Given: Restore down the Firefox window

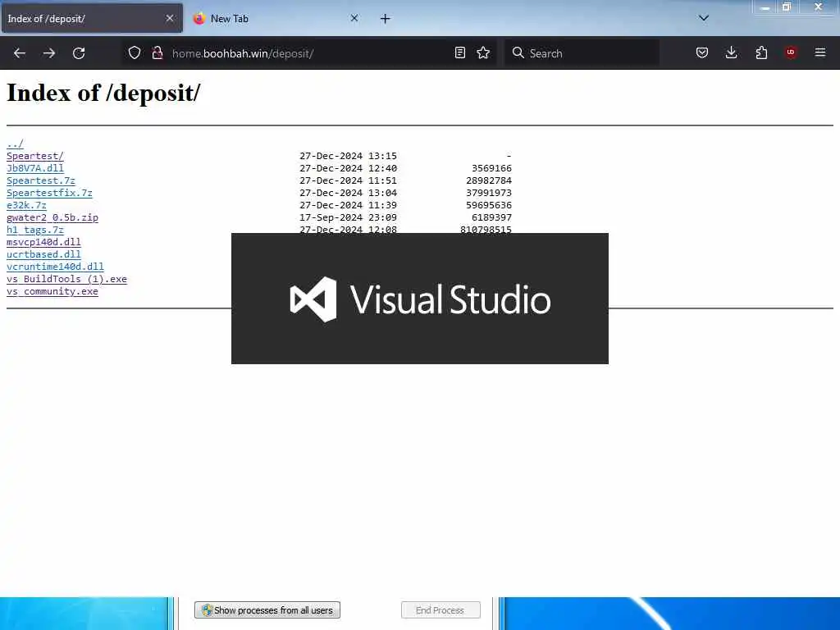Looking at the screenshot, I should click(787, 7).
